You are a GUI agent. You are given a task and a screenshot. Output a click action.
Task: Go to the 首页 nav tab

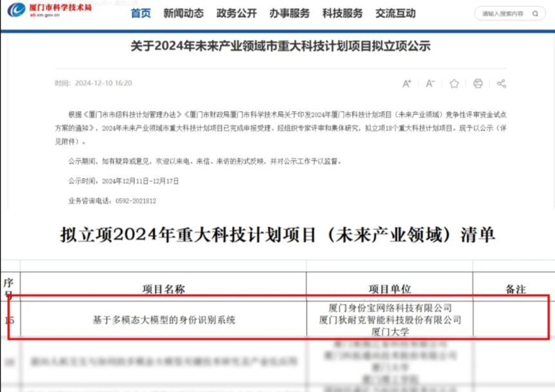coord(141,13)
